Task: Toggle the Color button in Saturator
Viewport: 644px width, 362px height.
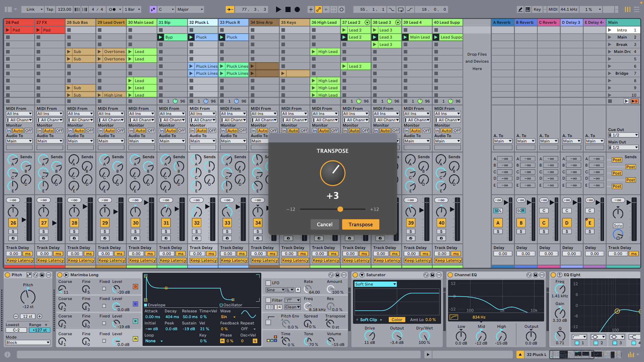Action: [x=397, y=320]
